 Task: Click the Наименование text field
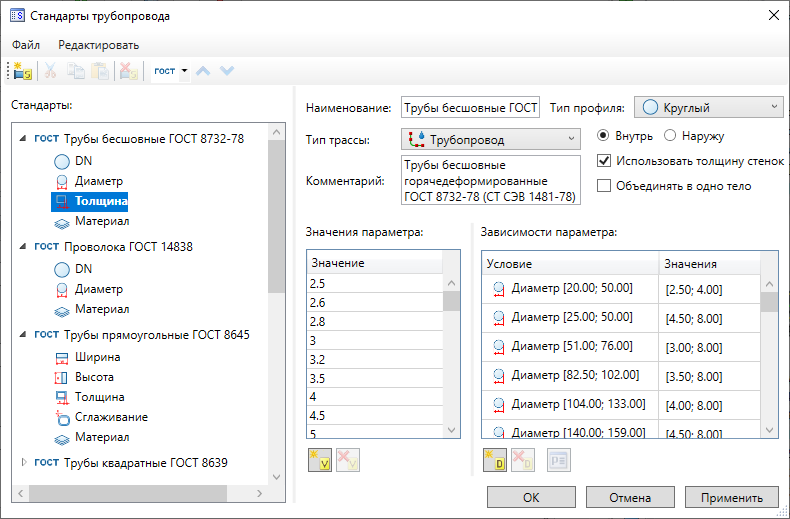[470, 108]
